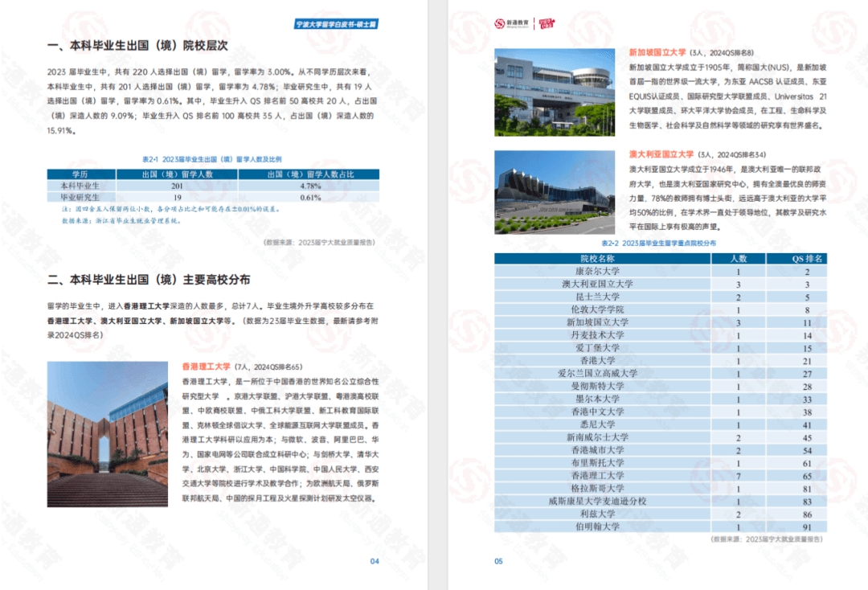Select the 昆士兰大学 table row name
Screen dimensions: 868x590
point(598,297)
